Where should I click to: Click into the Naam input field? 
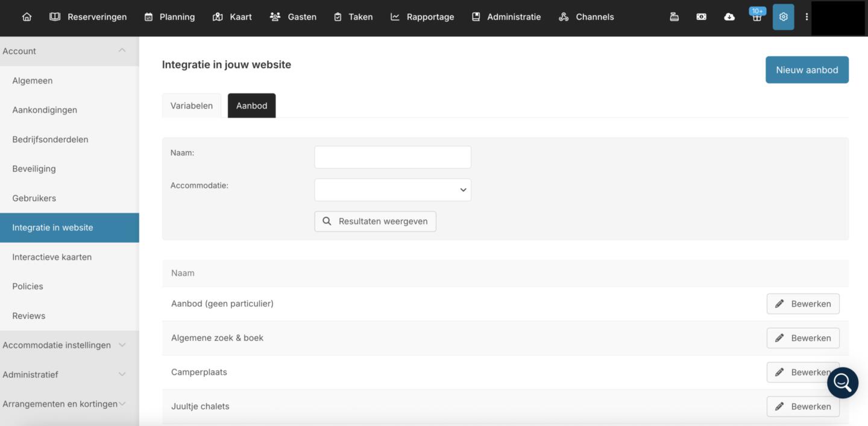point(392,157)
